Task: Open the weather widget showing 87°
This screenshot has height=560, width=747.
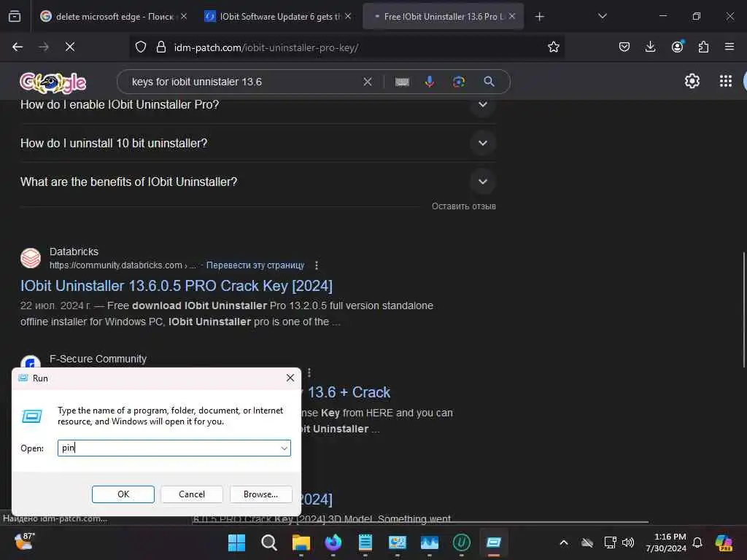Action: (x=24, y=542)
